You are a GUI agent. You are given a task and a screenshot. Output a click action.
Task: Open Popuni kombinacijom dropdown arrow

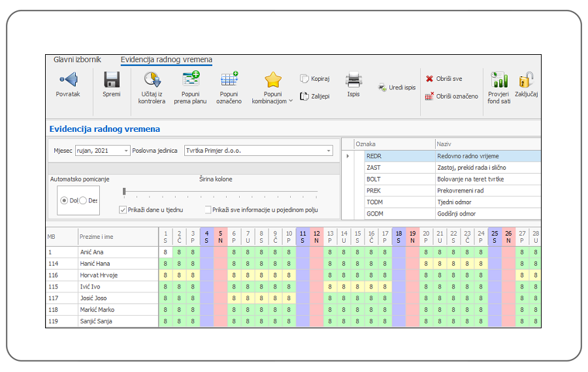click(291, 101)
